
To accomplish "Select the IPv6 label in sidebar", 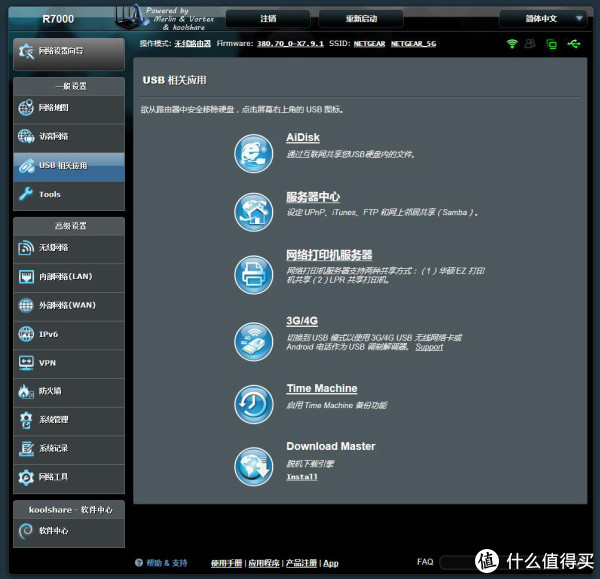I will click(x=49, y=334).
